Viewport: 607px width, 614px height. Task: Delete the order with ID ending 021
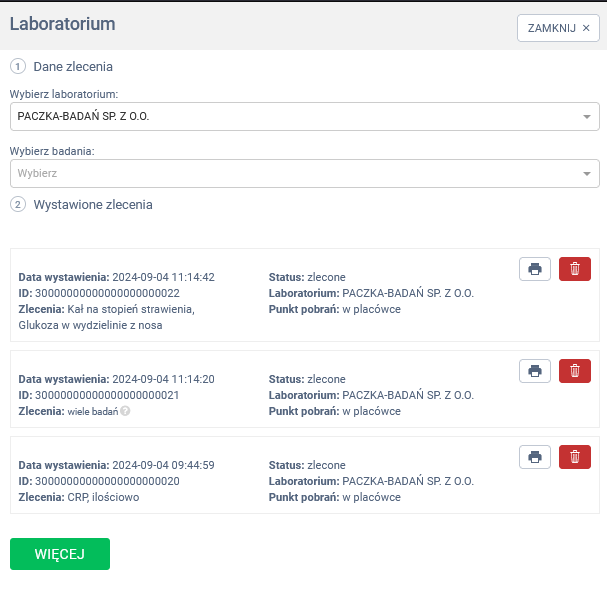click(x=574, y=371)
